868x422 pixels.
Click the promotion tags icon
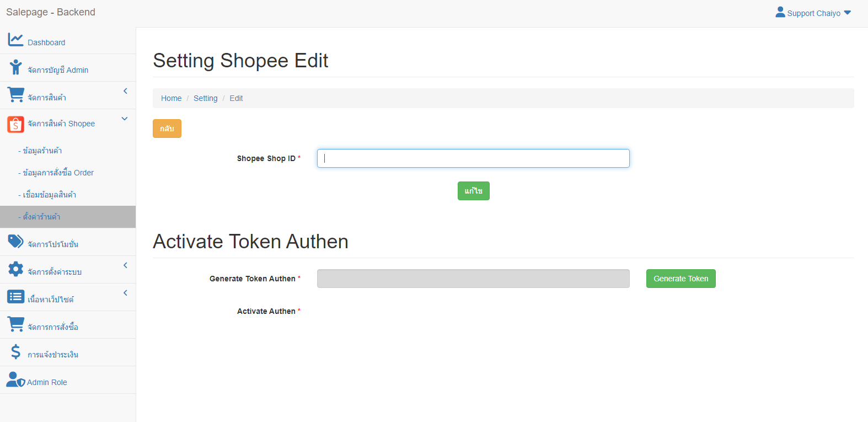pos(15,242)
